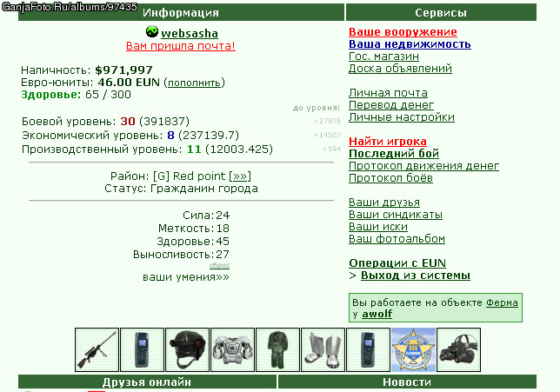Click the night vision goggles icon

tap(459, 350)
